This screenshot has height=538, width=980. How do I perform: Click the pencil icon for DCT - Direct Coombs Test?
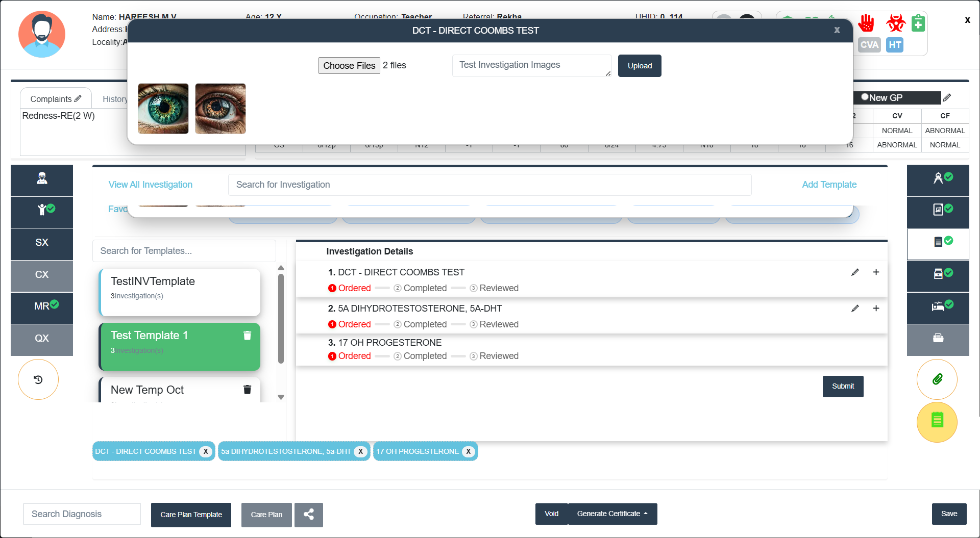[855, 272]
